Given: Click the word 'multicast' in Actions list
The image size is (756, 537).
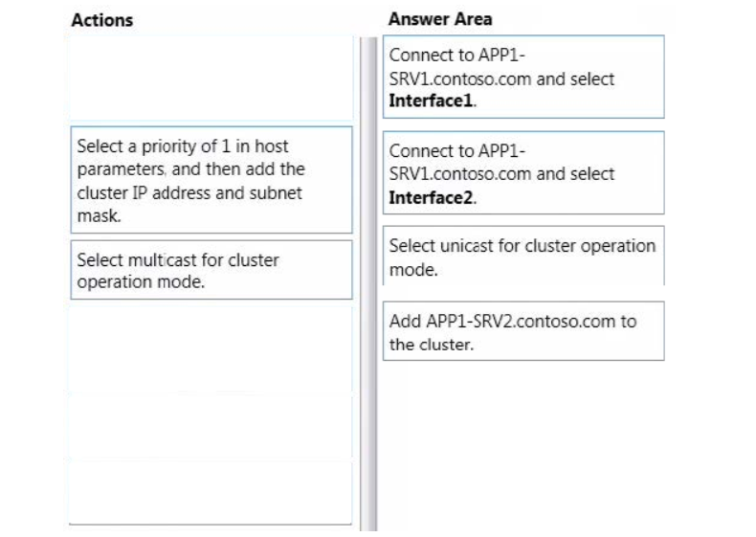Looking at the screenshot, I should [x=162, y=260].
